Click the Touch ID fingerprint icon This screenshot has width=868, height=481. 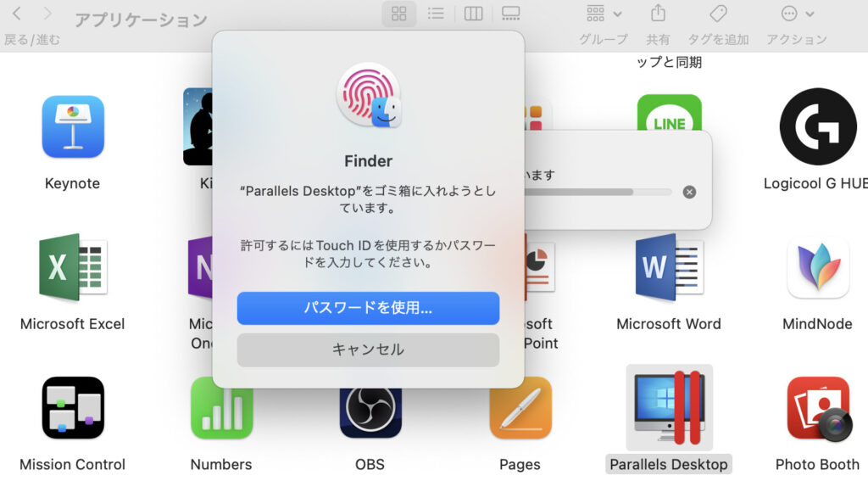click(x=369, y=95)
